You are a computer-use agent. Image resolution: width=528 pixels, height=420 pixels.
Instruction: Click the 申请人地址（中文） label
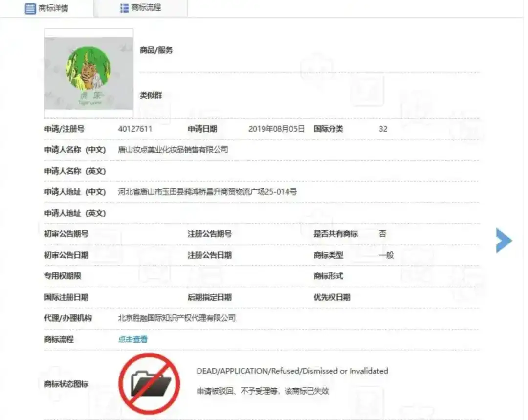tap(75, 192)
